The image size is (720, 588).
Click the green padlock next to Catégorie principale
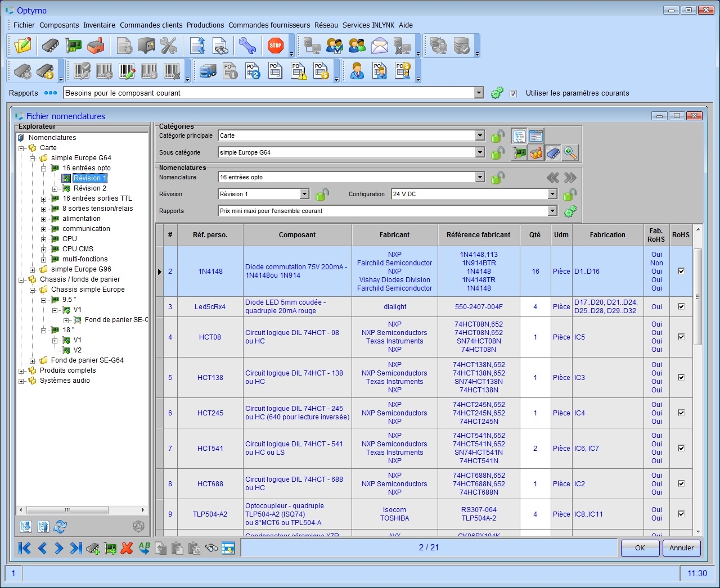coord(497,136)
